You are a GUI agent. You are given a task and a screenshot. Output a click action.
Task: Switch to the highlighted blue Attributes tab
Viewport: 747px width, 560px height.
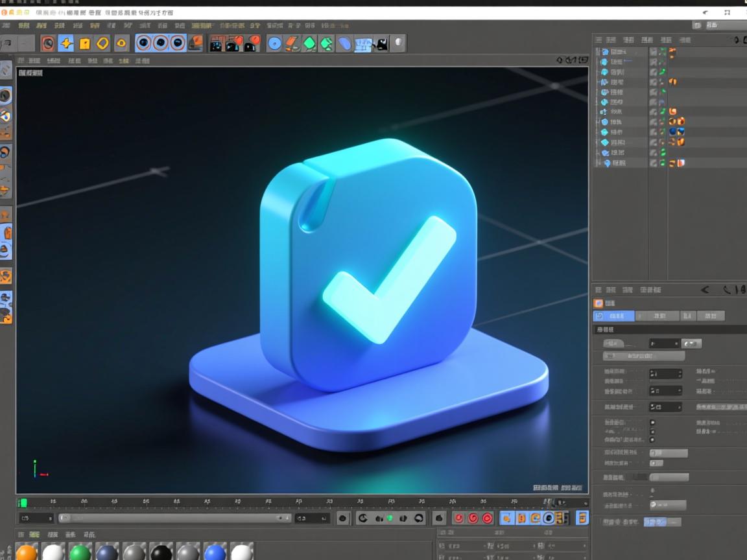[x=613, y=316]
